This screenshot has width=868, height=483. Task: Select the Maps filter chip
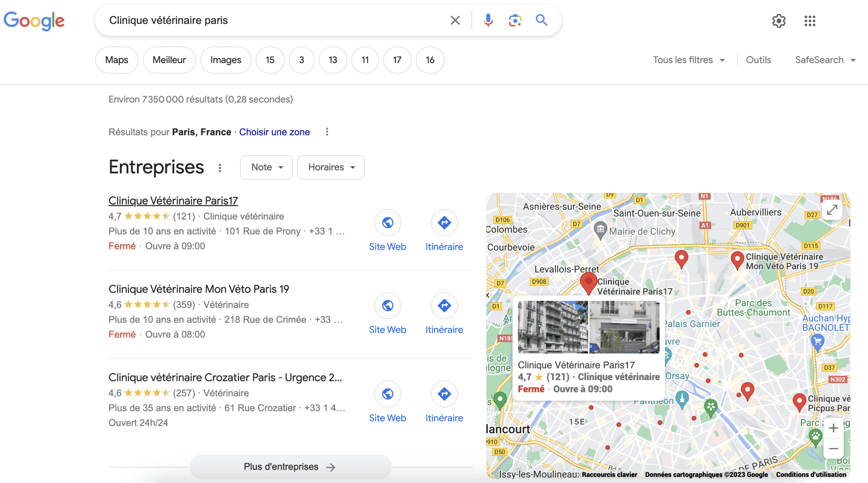pyautogui.click(x=117, y=60)
